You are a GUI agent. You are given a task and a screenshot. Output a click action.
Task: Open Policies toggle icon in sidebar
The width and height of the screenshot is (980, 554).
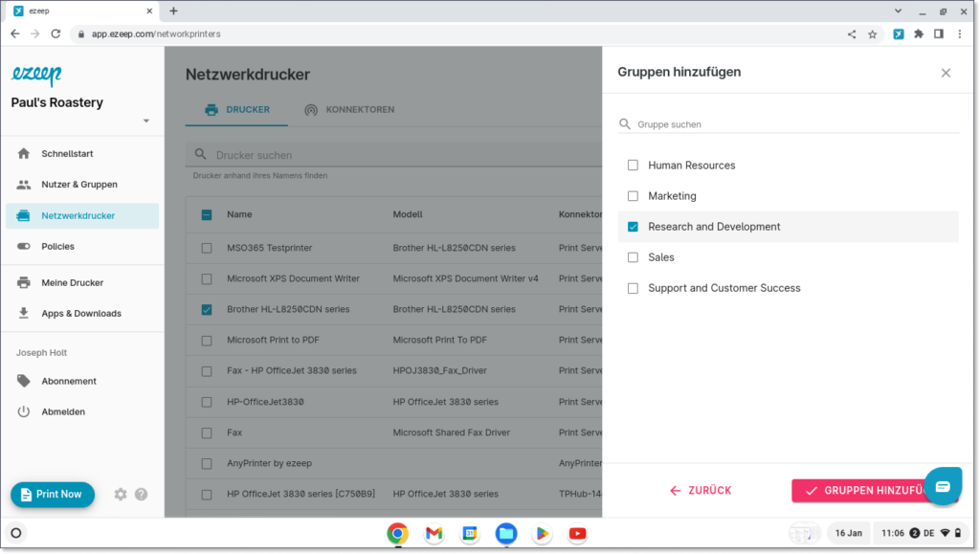click(x=24, y=246)
